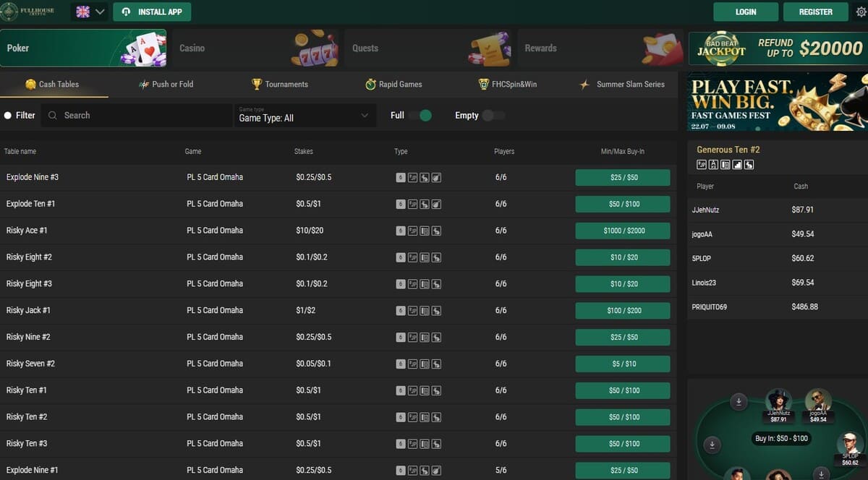Open the FHCSpin&Win tab
The height and width of the screenshot is (480, 868).
[x=508, y=85]
